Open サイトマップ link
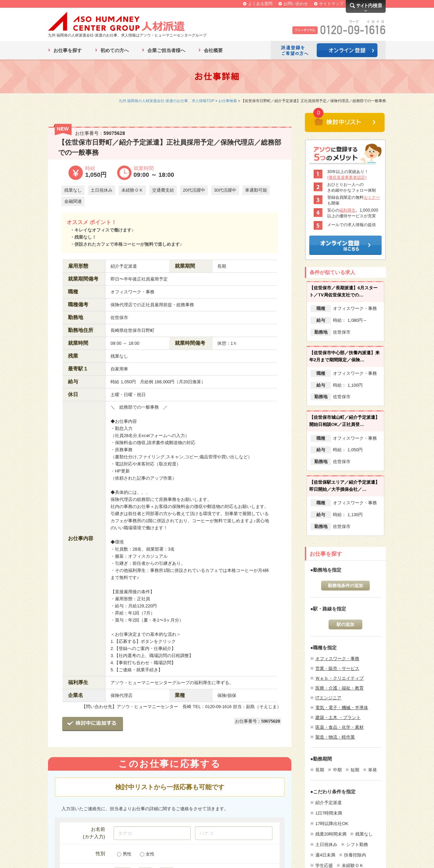This screenshot has height=868, width=434. point(329,4)
